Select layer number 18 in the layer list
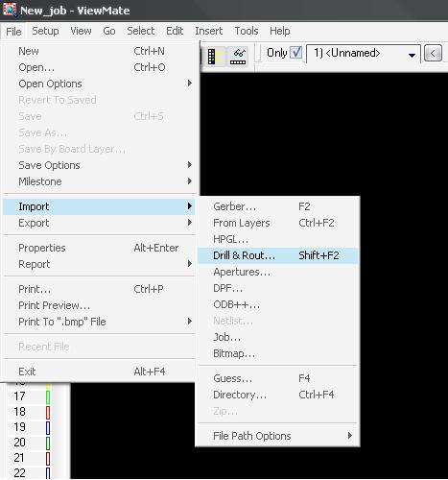Image resolution: width=448 pixels, height=480 pixels. (x=19, y=412)
